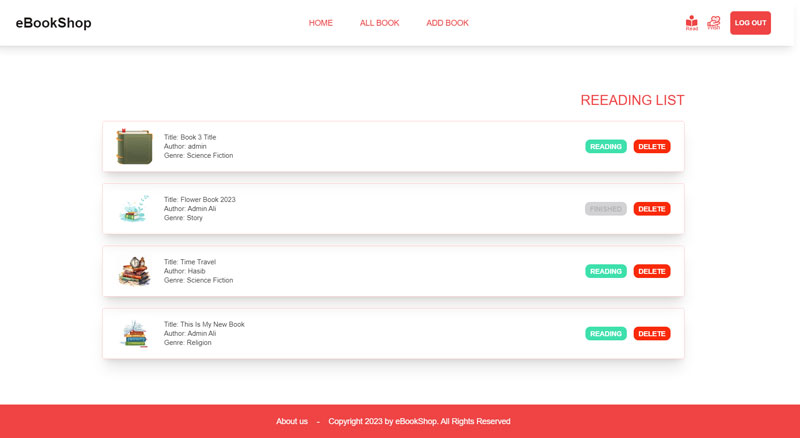Click READING for This Is My New Book
Image resolution: width=800 pixels, height=438 pixels.
pyautogui.click(x=606, y=333)
